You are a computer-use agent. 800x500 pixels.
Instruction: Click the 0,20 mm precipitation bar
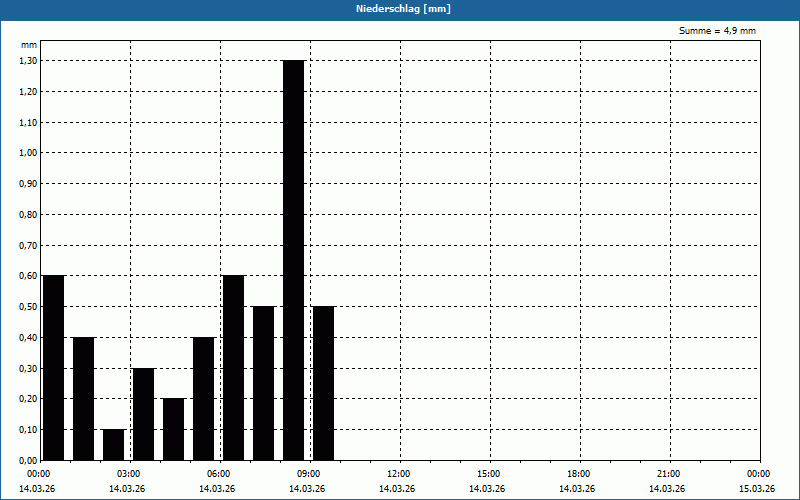pos(173,429)
